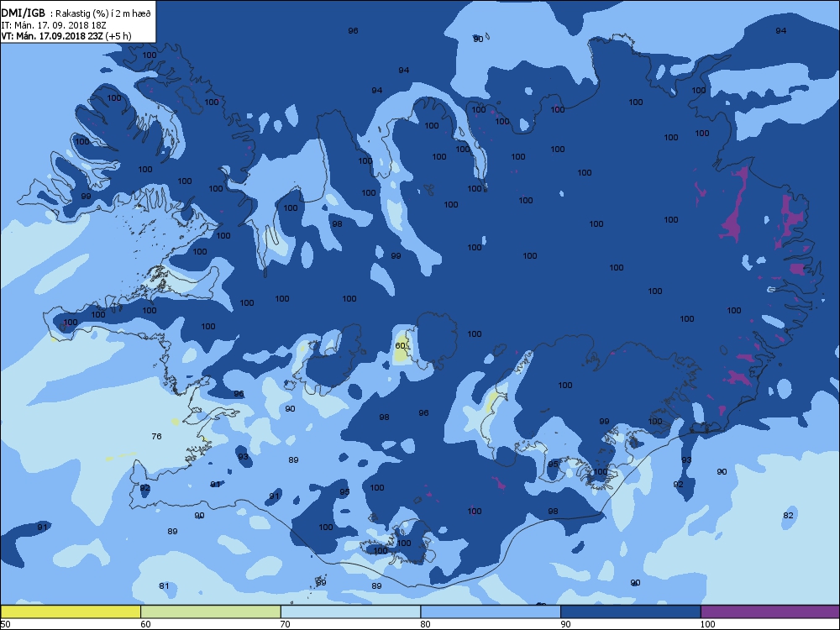This screenshot has height=630, width=840.
Task: Click the "50" legend scale label
Action: click(x=5, y=624)
